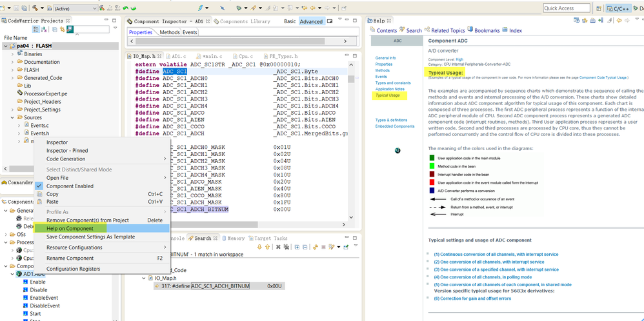The width and height of the screenshot is (644, 321).
Task: Click the Quick Access search field
Action: click(567, 8)
